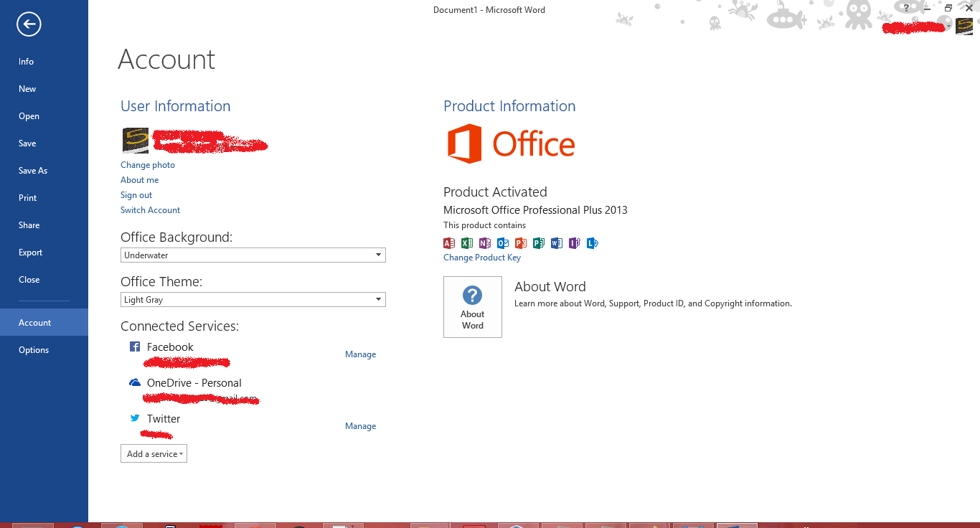Go back using the circled arrow
The height and width of the screenshot is (528, 980).
[29, 25]
